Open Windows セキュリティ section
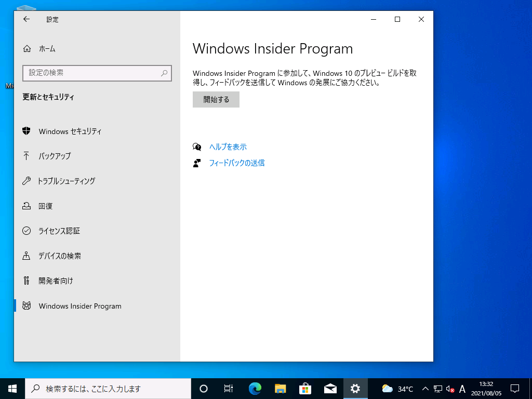Viewport: 532px width, 399px height. [97, 131]
